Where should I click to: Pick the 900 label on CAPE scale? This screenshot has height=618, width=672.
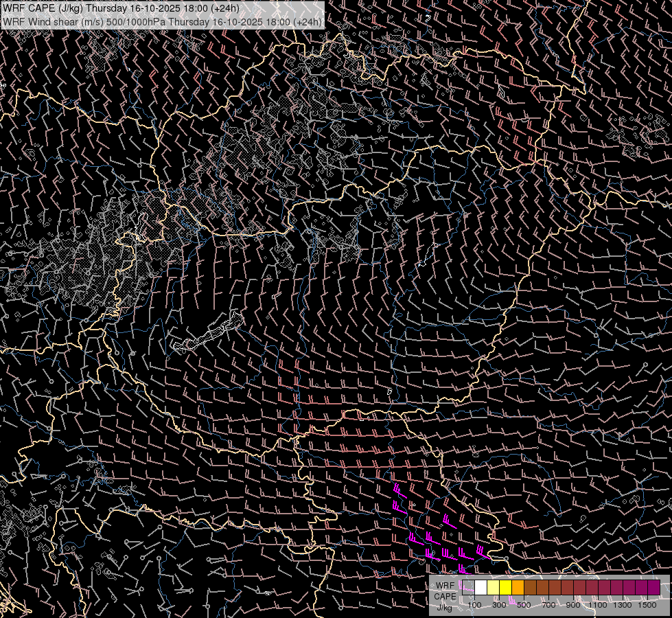(573, 605)
